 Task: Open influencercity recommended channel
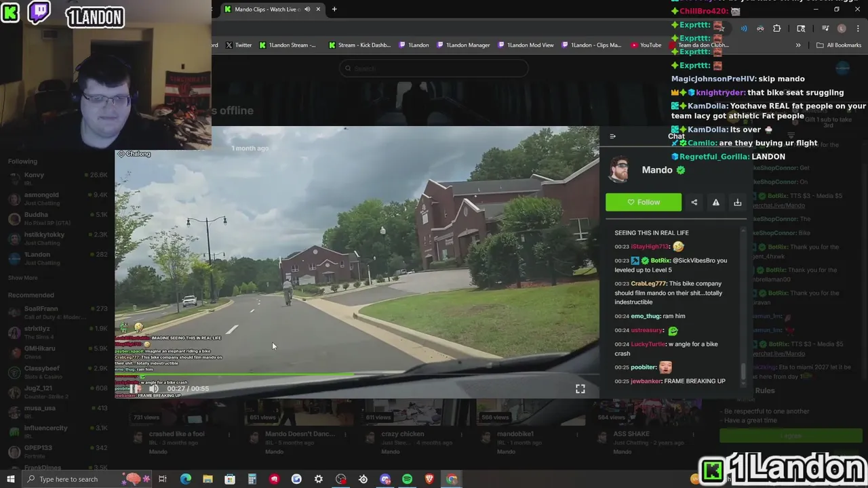pyautogui.click(x=58, y=432)
